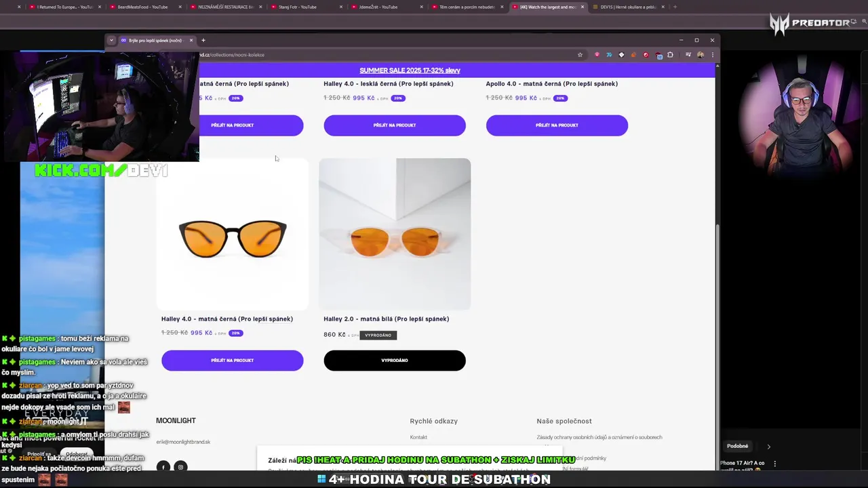Open the tab search arrow left of the front window's tab
Viewport: 868px width, 488px height.
(111, 40)
